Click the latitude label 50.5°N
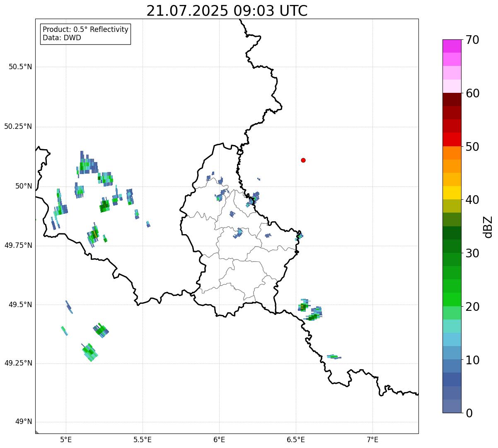 click(x=20, y=67)
